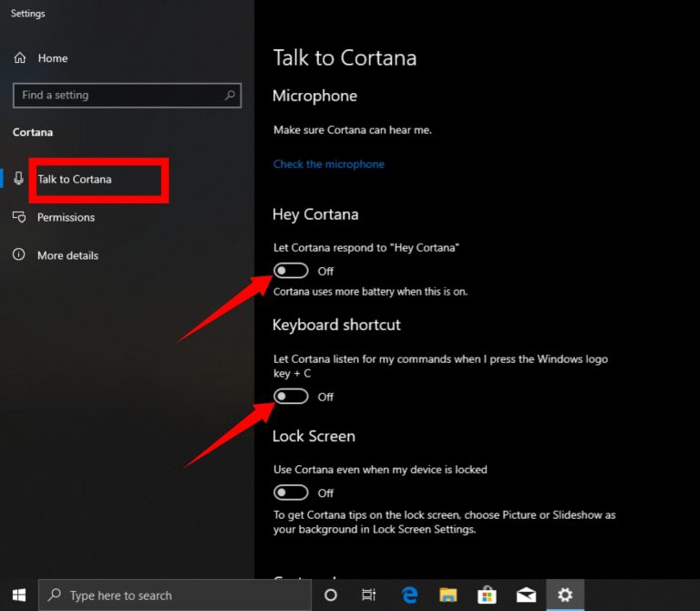This screenshot has height=611, width=700.
Task: Select Talk to Cortana in sidebar
Action: click(75, 179)
